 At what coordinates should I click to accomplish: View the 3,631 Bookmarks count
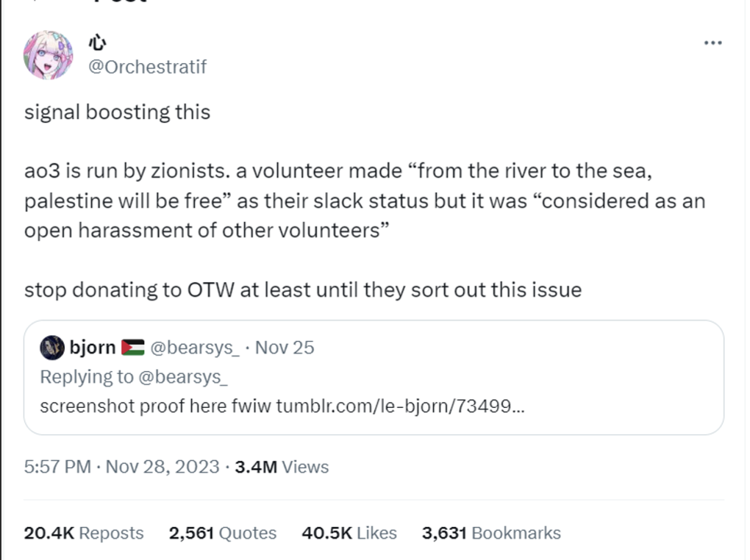coord(490,533)
